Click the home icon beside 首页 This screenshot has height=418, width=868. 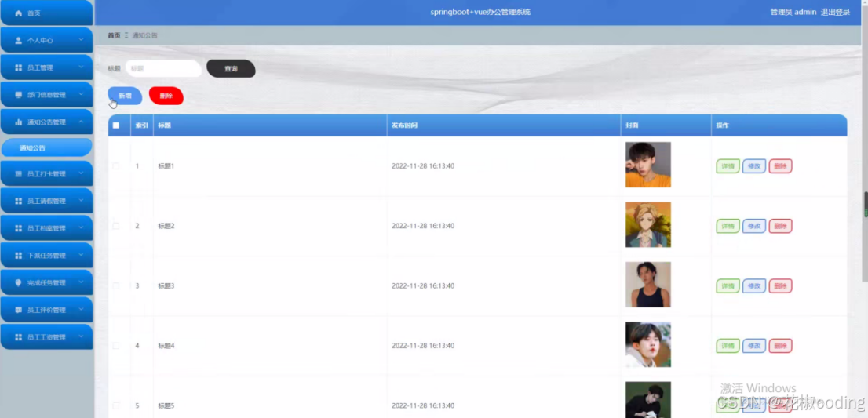click(x=18, y=13)
